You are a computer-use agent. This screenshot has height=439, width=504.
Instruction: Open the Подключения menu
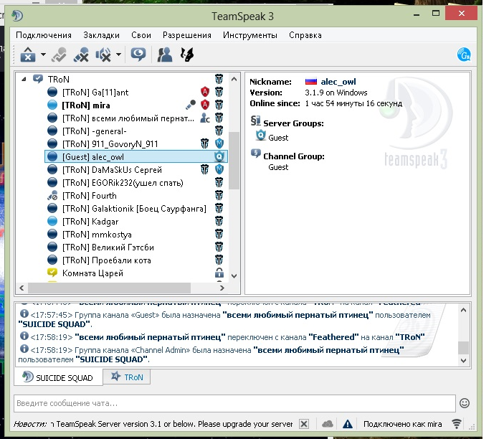click(x=44, y=35)
